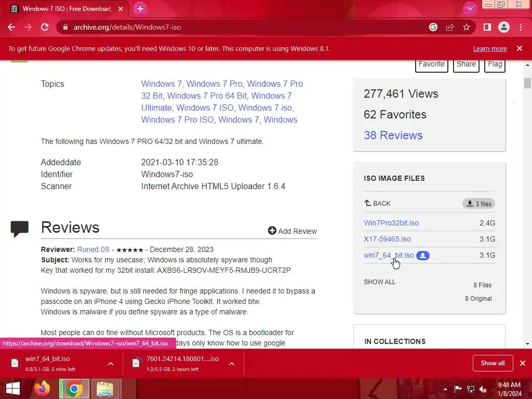Click the Reviews speech bubble icon
The width and height of the screenshot is (532, 399).
(x=20, y=229)
